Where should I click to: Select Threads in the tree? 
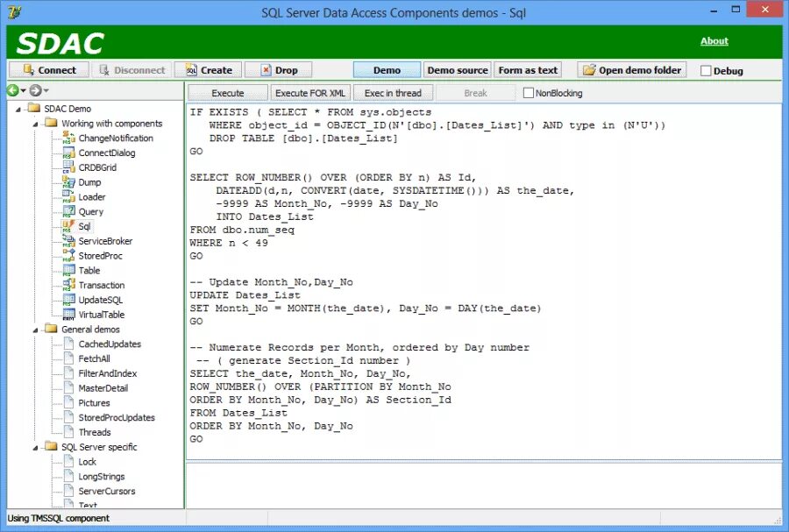(x=95, y=432)
